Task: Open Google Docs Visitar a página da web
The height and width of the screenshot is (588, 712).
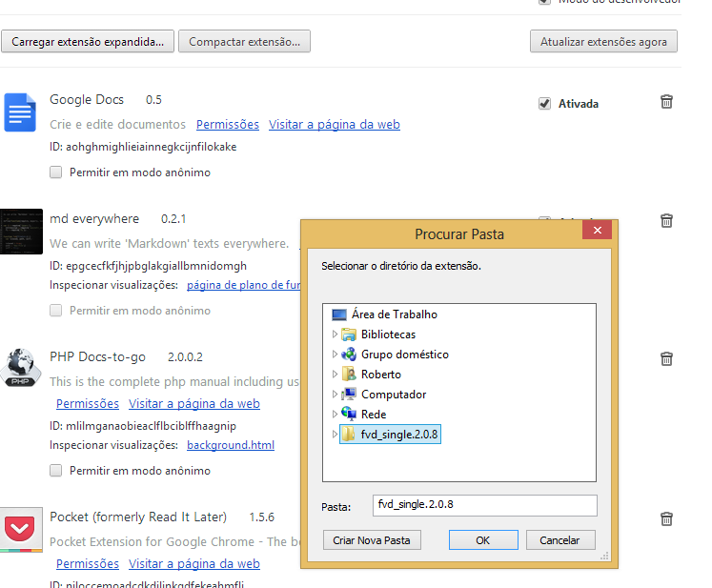Action: [335, 125]
